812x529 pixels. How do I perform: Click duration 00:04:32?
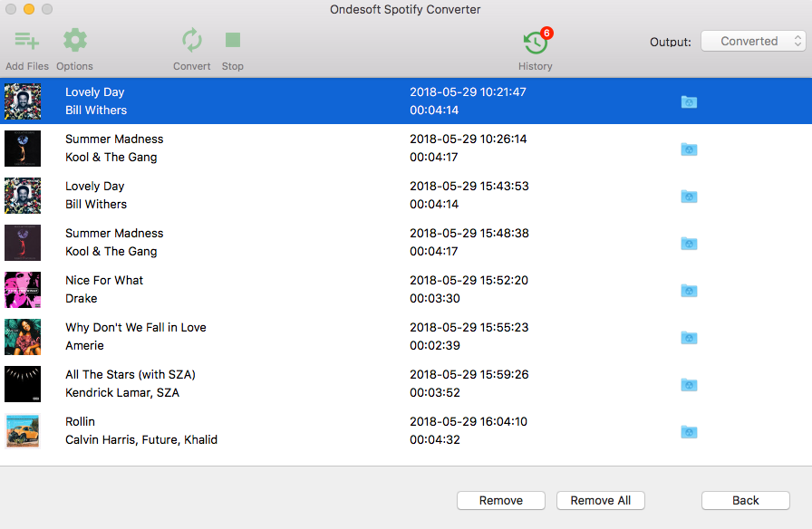[x=435, y=440]
